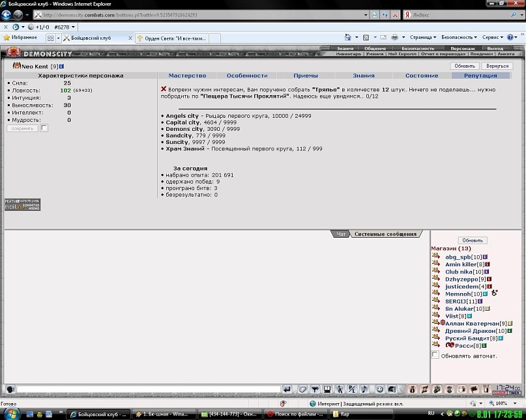Click the flag icon in bottom toolbar
The width and height of the screenshot is (526, 420).
(474, 389)
